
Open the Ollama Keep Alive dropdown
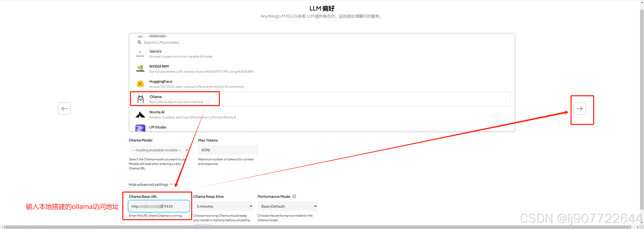pyautogui.click(x=223, y=206)
